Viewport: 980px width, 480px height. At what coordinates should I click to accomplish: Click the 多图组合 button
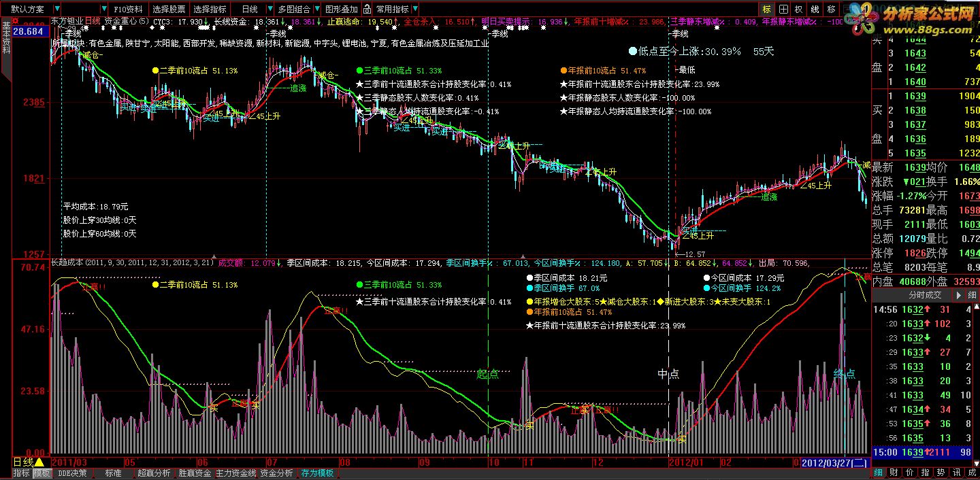click(293, 10)
